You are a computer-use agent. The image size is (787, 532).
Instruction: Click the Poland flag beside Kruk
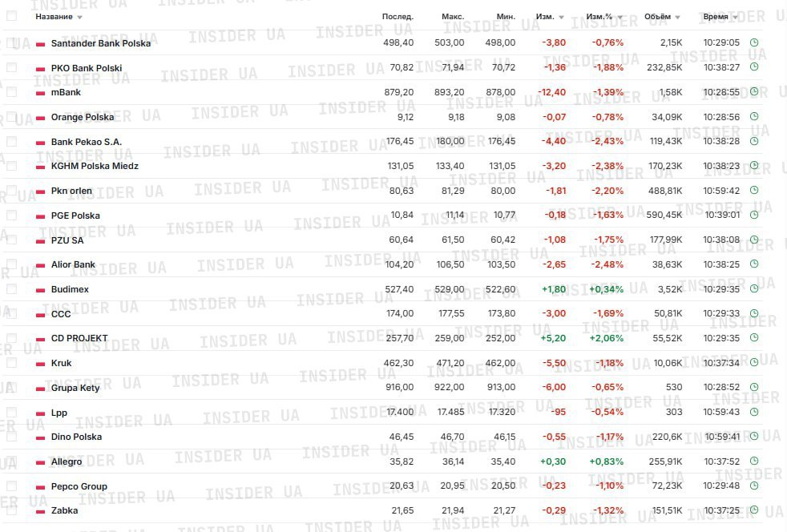pos(40,364)
